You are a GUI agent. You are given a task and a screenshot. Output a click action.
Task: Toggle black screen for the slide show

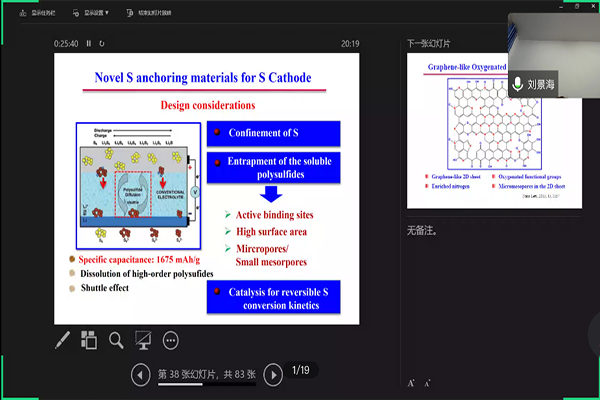tap(143, 340)
